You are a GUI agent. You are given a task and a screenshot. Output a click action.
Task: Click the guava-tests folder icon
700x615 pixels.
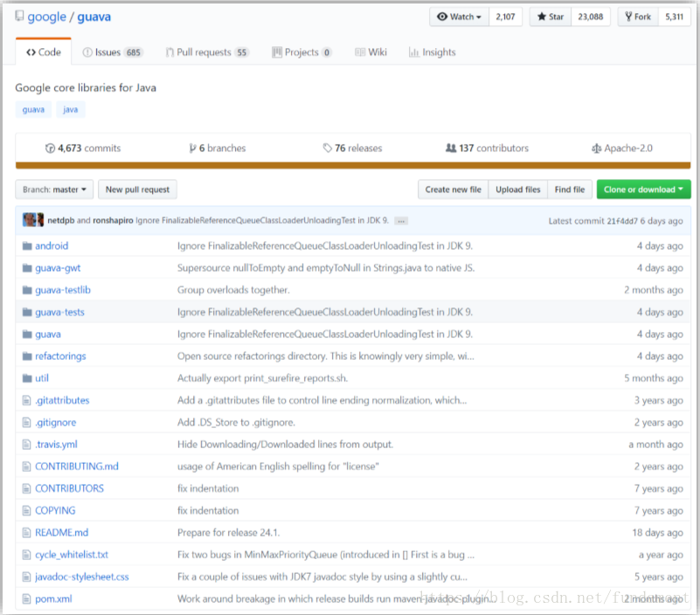(x=27, y=312)
